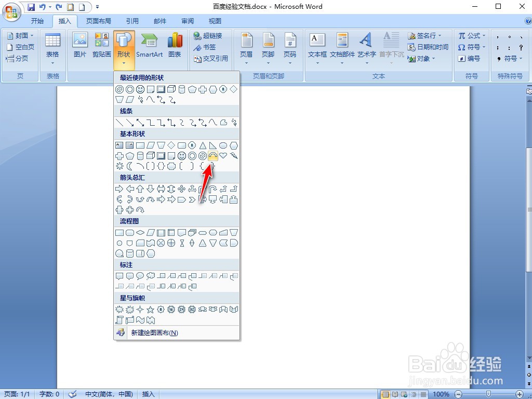Switch to Draft view
Screen dimensions: 532x399
(x=423, y=394)
